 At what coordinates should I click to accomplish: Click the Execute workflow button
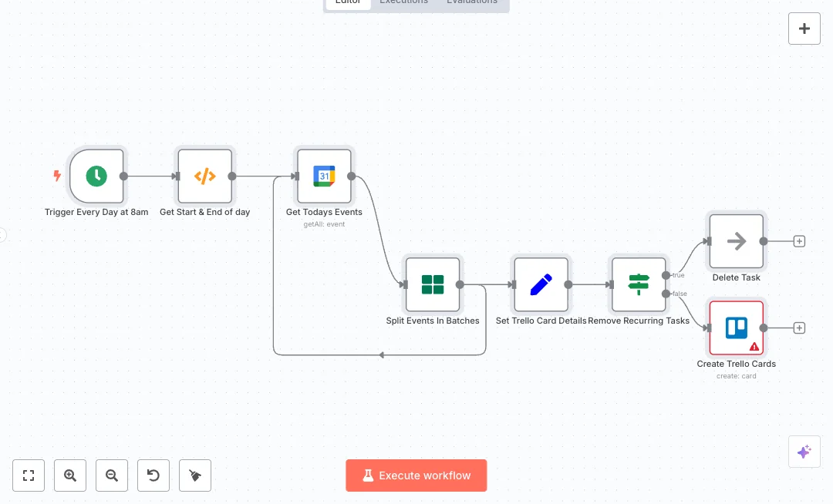(416, 475)
